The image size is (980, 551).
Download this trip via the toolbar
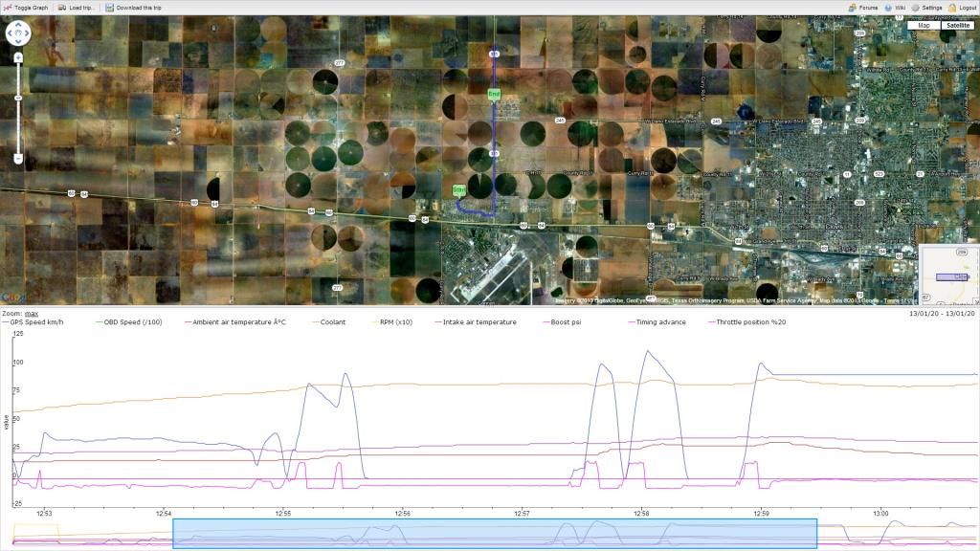click(133, 8)
